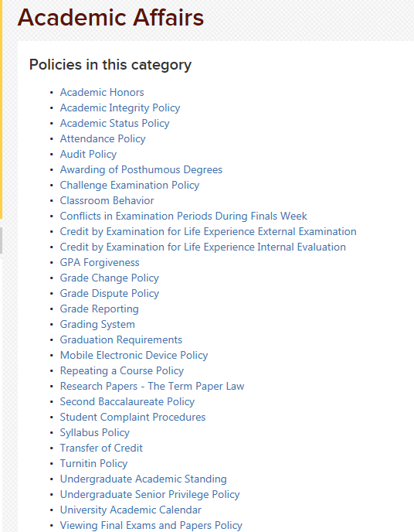Open Academic Integrity Policy

120,108
